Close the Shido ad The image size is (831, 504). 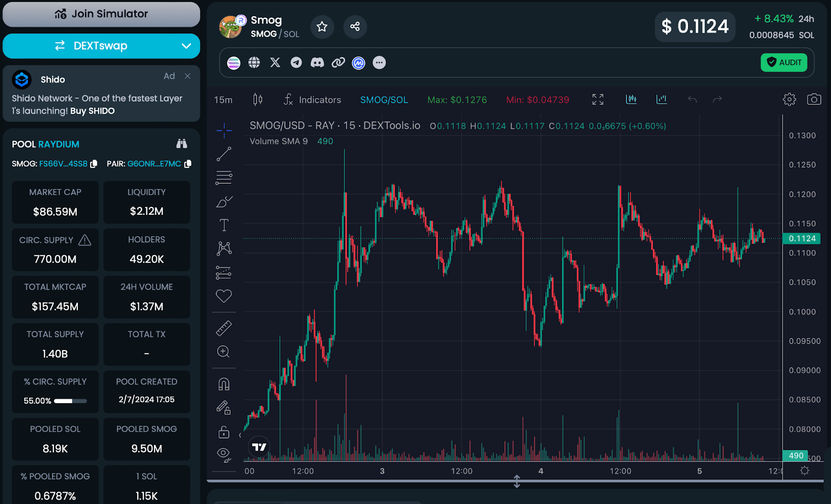pyautogui.click(x=187, y=76)
